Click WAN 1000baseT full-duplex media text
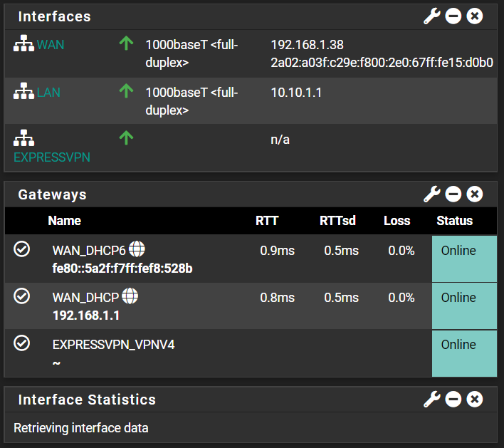Screen dimensions: 504x448 [192, 53]
